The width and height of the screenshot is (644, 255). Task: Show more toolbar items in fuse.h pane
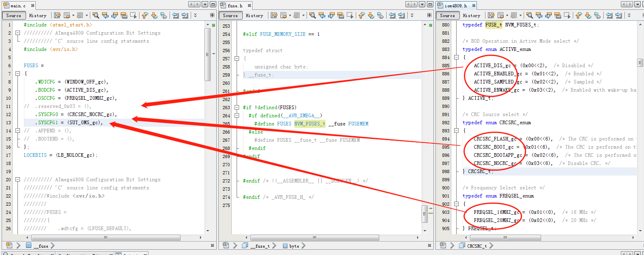click(x=412, y=15)
